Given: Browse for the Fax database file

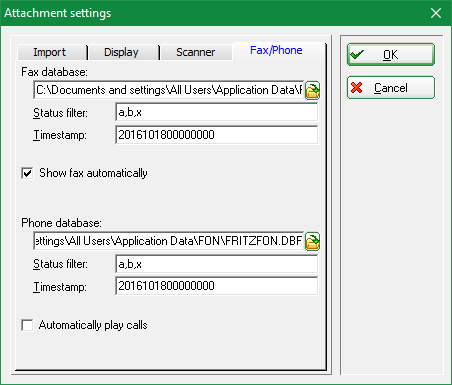Looking at the screenshot, I should tap(312, 90).
